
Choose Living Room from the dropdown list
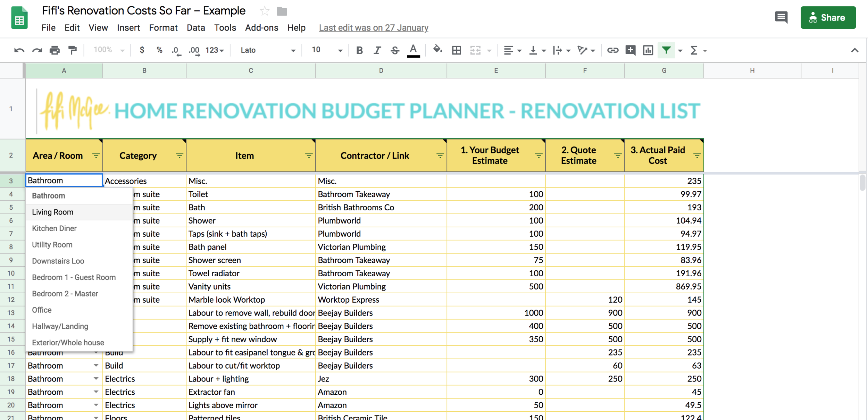(79, 212)
